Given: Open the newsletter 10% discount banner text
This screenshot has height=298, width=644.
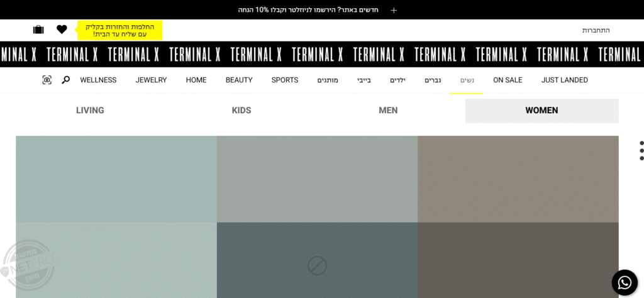Looking at the screenshot, I should coord(308,10).
